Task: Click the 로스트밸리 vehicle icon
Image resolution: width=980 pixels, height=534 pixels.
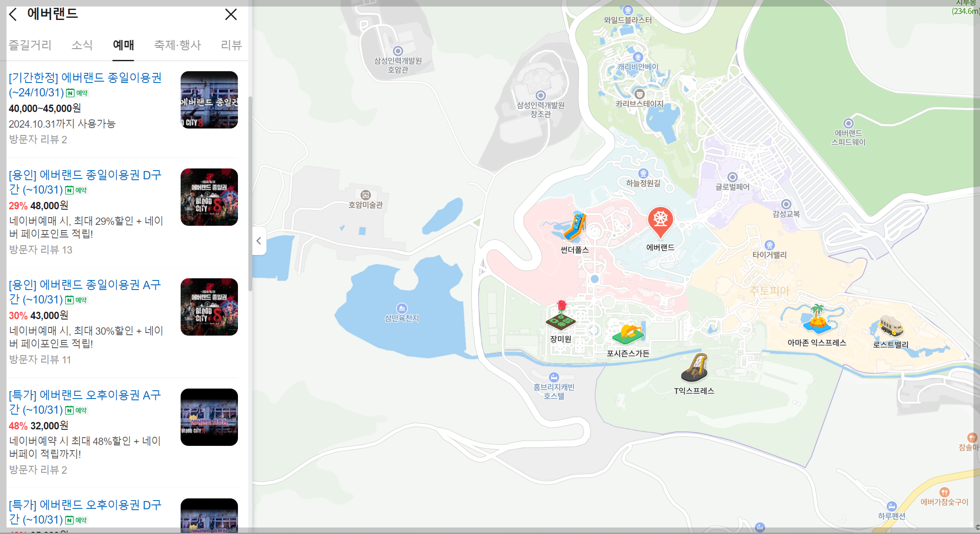Action: click(891, 325)
